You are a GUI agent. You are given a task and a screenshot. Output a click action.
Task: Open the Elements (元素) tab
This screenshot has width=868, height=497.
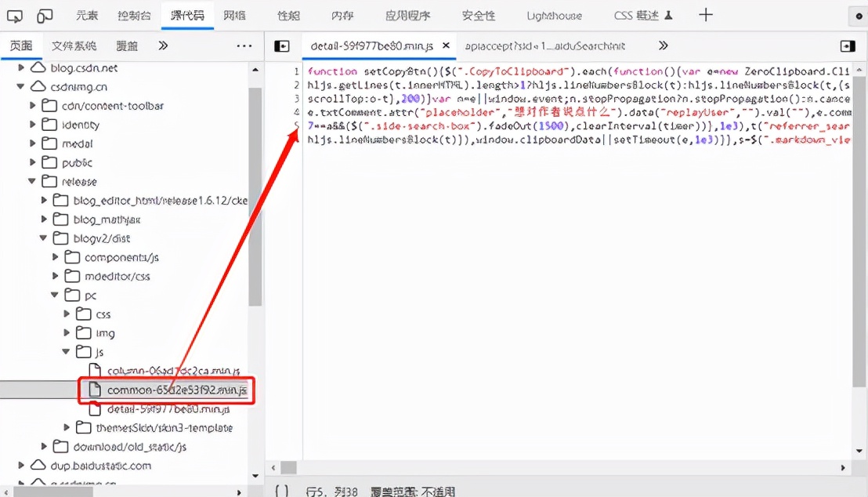coord(87,16)
